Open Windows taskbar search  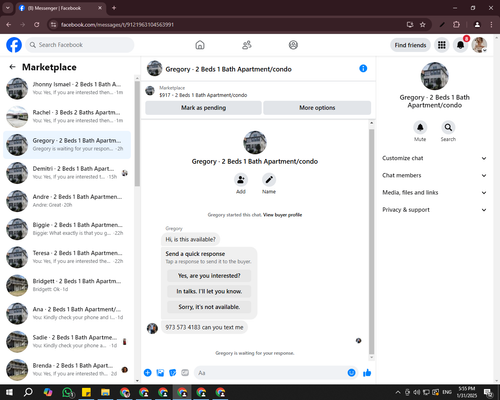tap(28, 392)
